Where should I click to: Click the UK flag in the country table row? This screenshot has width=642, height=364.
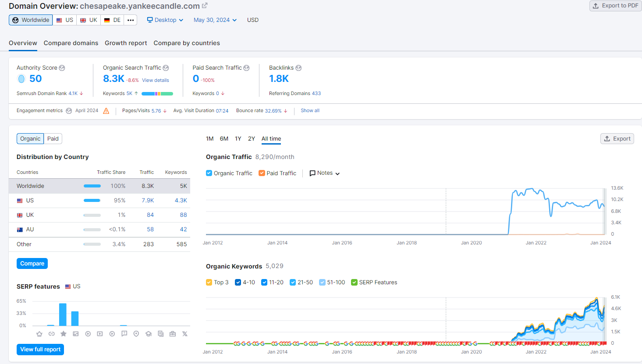pos(20,215)
